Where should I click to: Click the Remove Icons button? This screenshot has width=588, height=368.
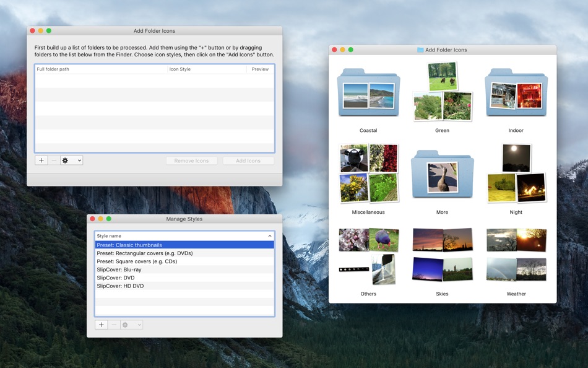click(191, 161)
